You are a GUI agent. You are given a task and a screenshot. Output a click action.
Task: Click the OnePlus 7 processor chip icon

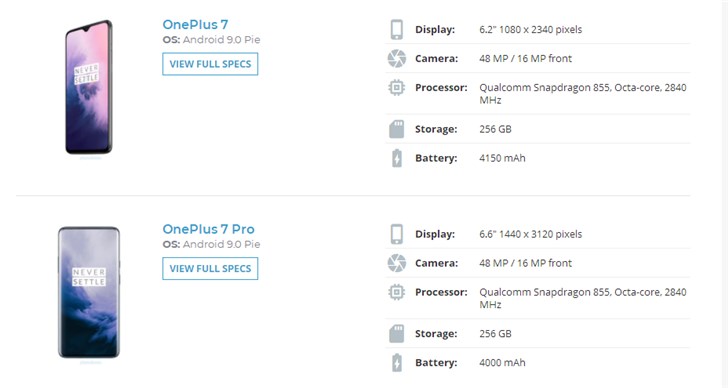coord(396,87)
